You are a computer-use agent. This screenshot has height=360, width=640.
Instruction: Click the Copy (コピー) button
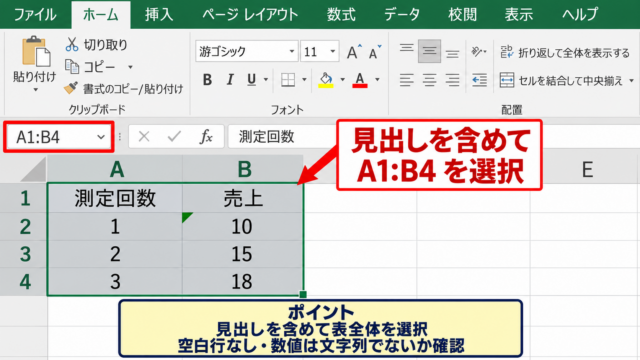pos(91,67)
